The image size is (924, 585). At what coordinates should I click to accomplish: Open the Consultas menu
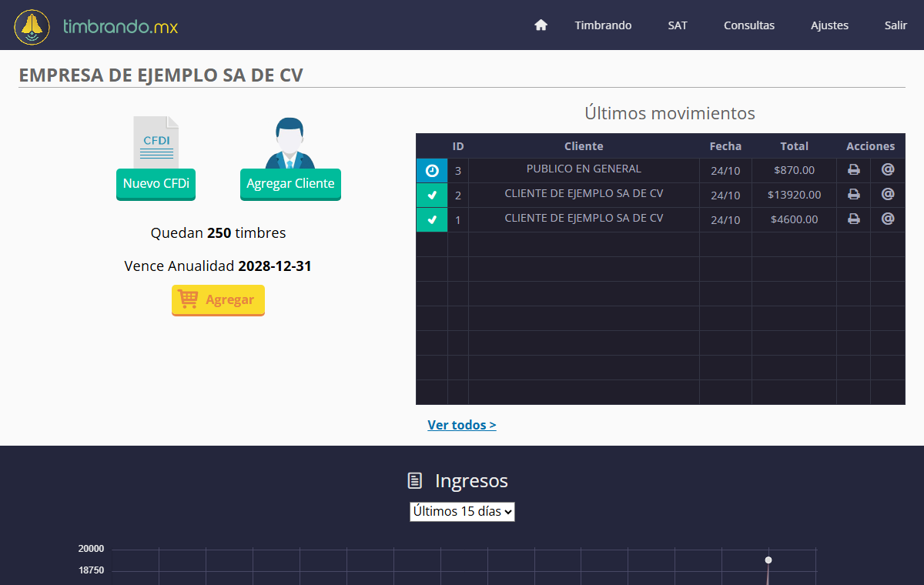[x=749, y=25]
